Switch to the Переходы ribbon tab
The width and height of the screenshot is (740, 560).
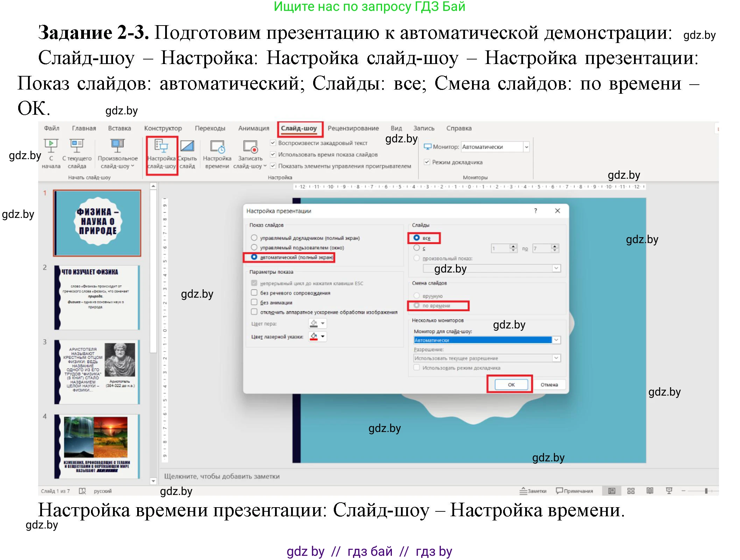coord(210,128)
